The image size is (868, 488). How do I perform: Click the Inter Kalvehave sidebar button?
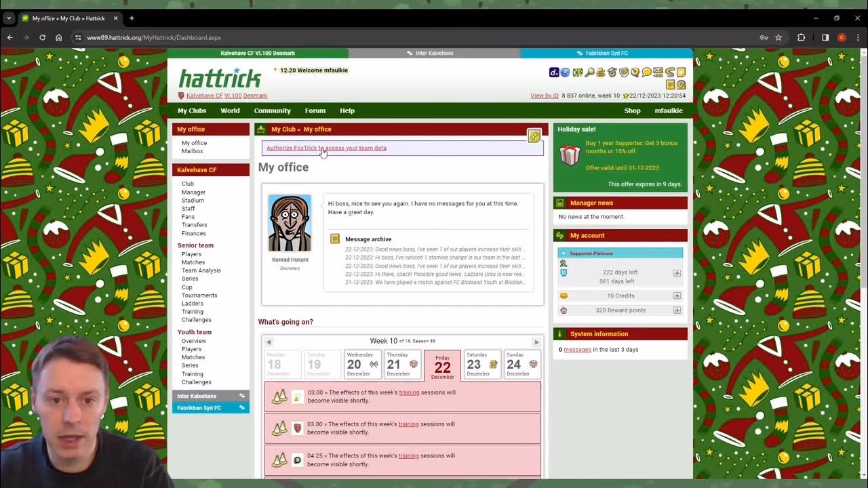211,396
